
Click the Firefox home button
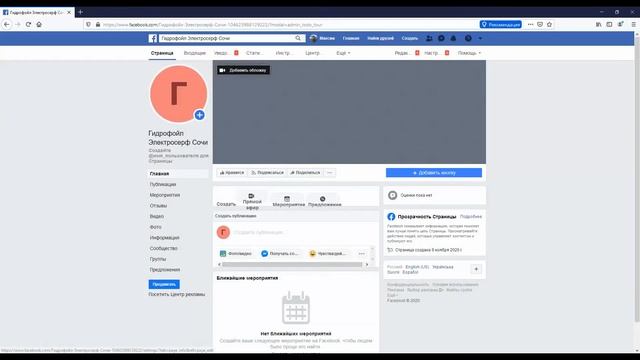click(39, 24)
